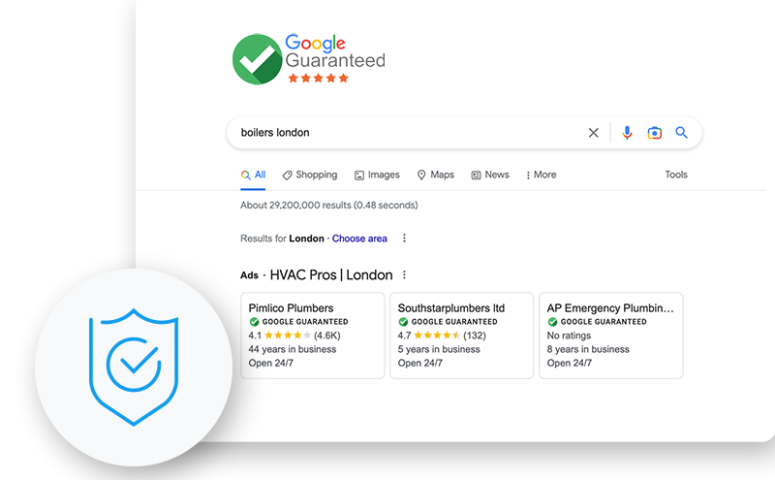775x480 pixels.
Task: Open the Tools options
Action: click(x=676, y=175)
